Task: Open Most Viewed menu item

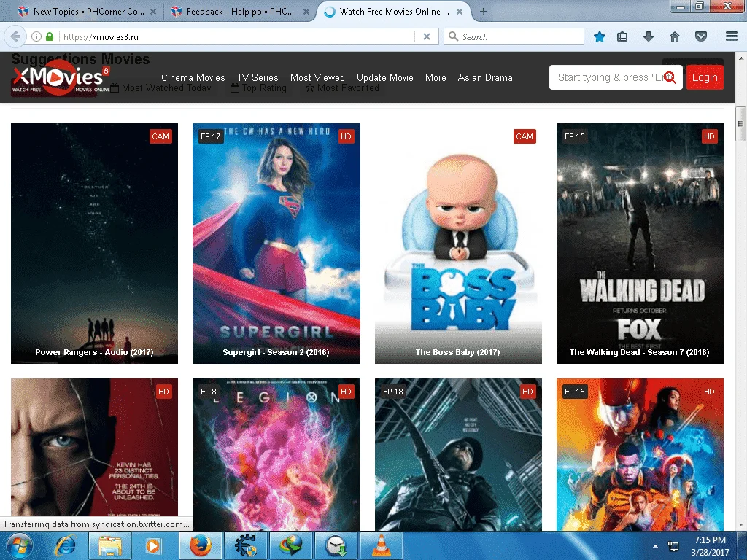Action: pyautogui.click(x=317, y=77)
